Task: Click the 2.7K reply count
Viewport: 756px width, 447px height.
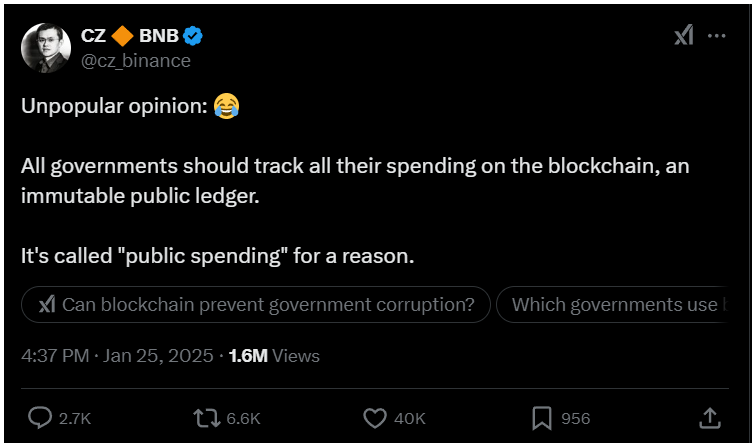Action: point(74,418)
